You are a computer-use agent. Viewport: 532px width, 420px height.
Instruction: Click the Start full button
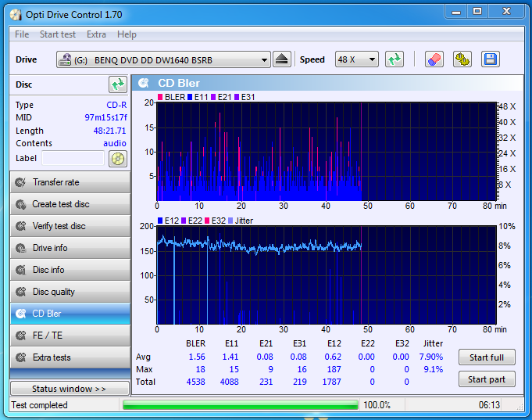487,357
